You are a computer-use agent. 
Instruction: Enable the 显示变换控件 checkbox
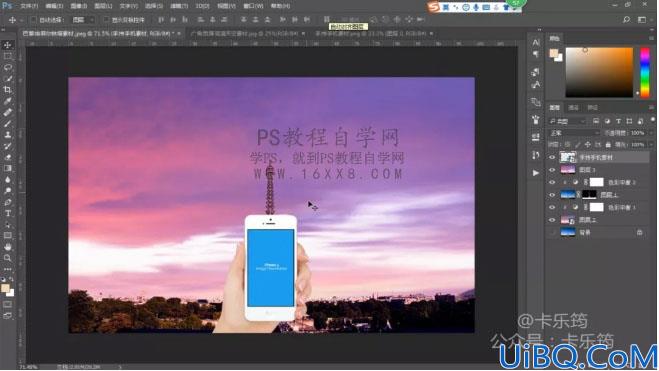(106, 20)
